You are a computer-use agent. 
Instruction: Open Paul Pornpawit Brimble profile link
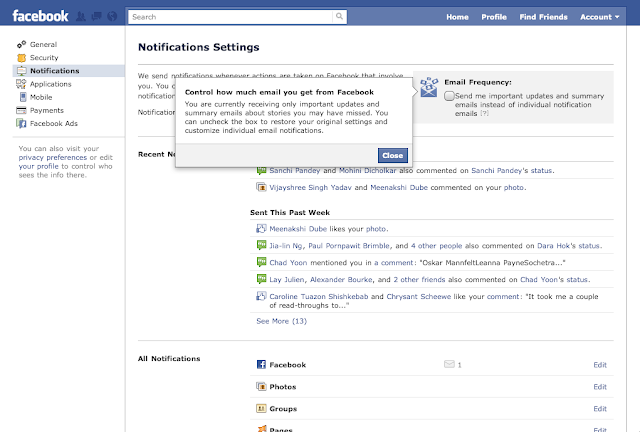pyautogui.click(x=349, y=246)
